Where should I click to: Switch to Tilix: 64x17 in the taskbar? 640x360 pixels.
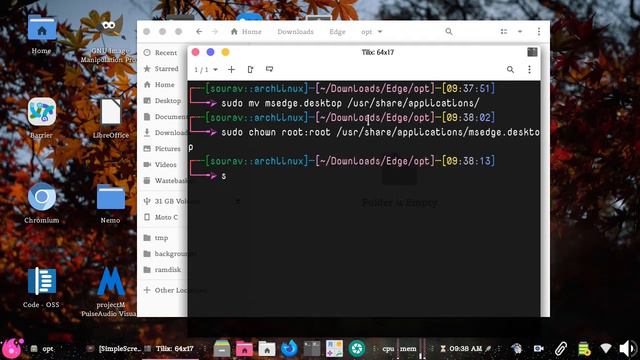(169, 349)
